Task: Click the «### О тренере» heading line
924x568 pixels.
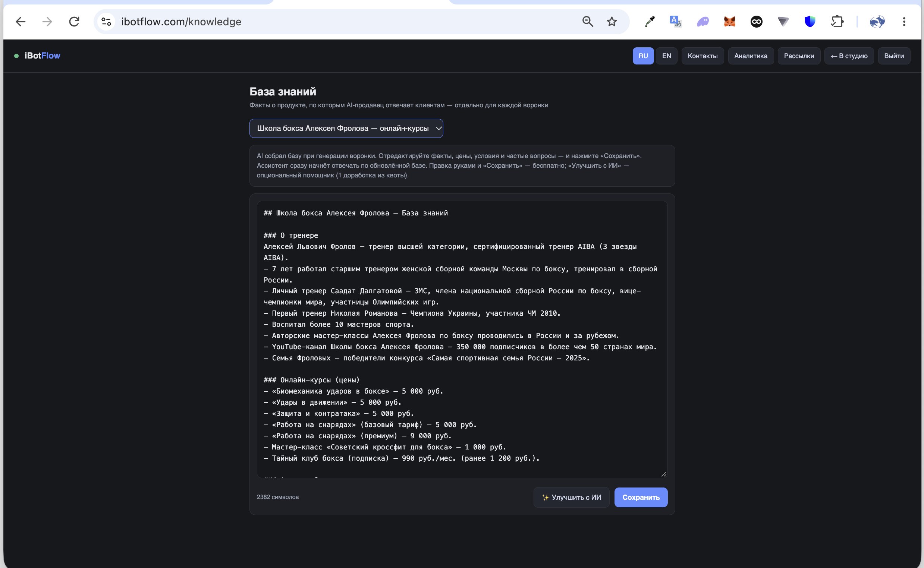Action: (291, 236)
